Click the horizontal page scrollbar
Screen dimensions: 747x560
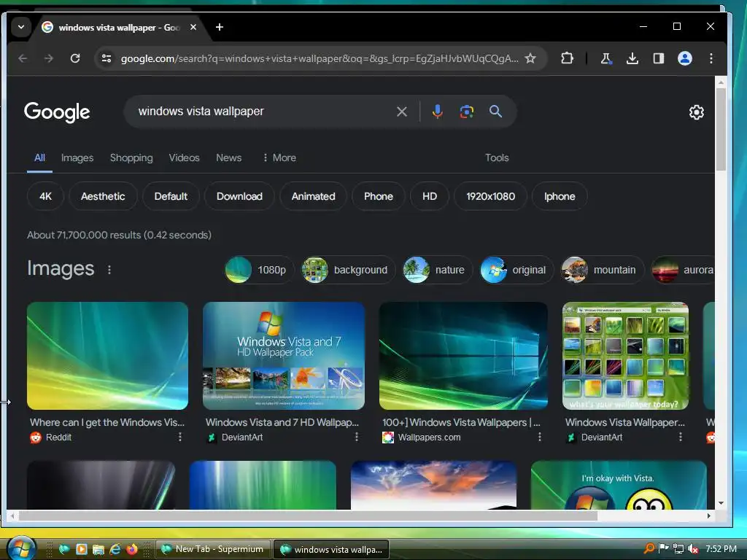click(x=308, y=516)
